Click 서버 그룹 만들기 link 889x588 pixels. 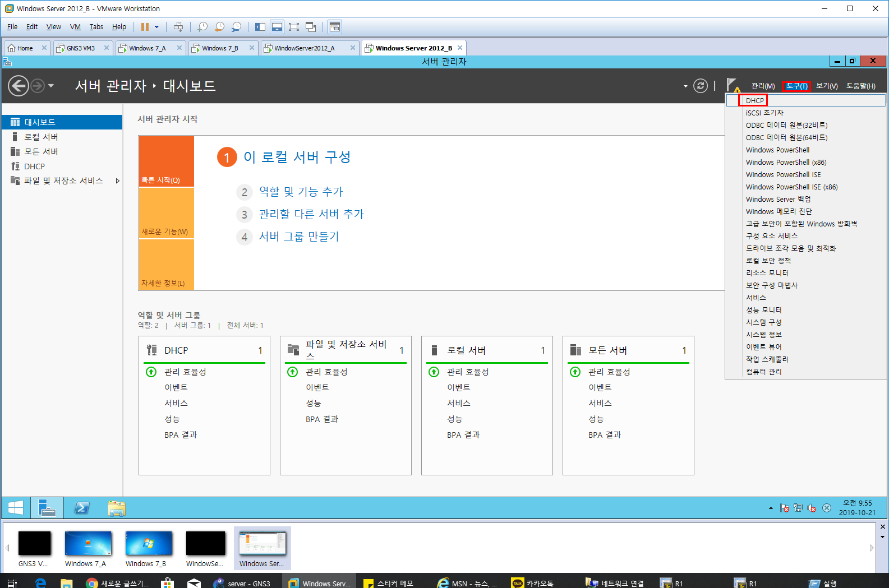click(299, 237)
